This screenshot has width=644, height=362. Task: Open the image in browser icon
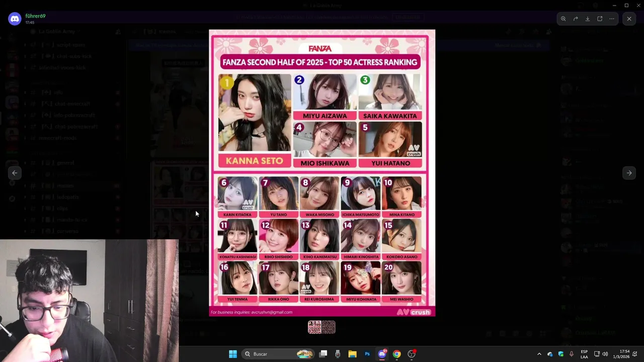[x=600, y=19]
